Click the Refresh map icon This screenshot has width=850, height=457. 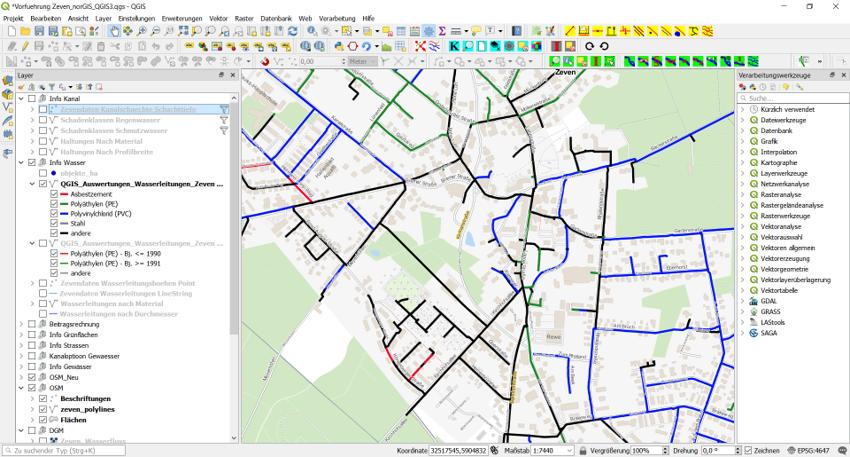pyautogui.click(x=292, y=32)
